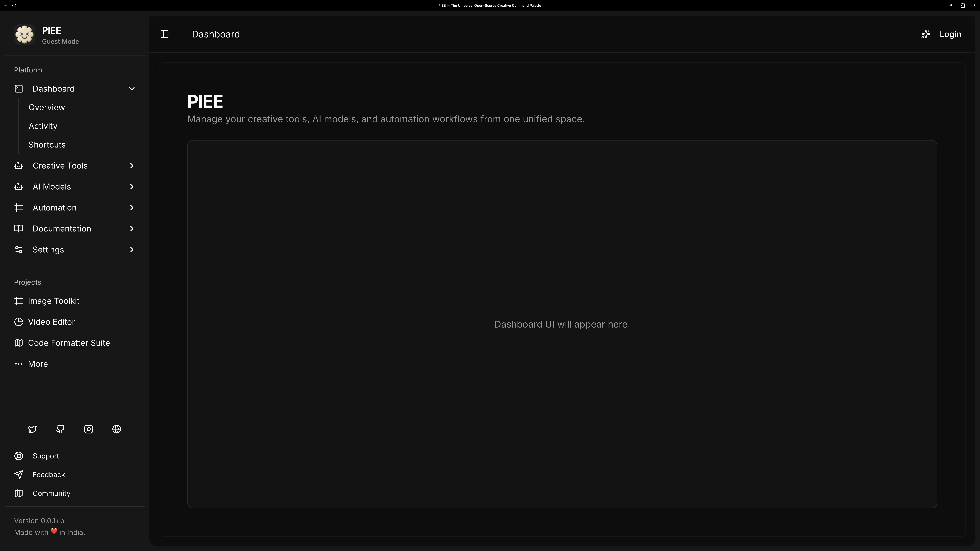Screen dimensions: 980x551
Task: Click the Settings sliders control
Action: (19, 249)
